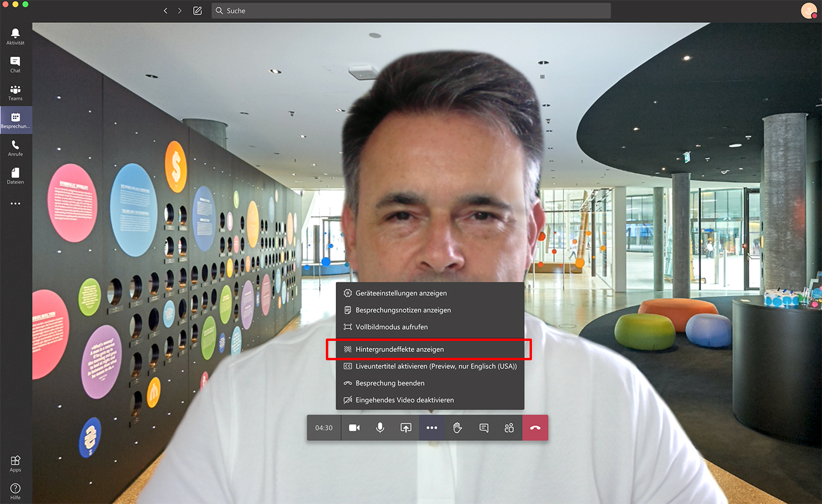Open Hilfe help in sidebar

pos(15,491)
